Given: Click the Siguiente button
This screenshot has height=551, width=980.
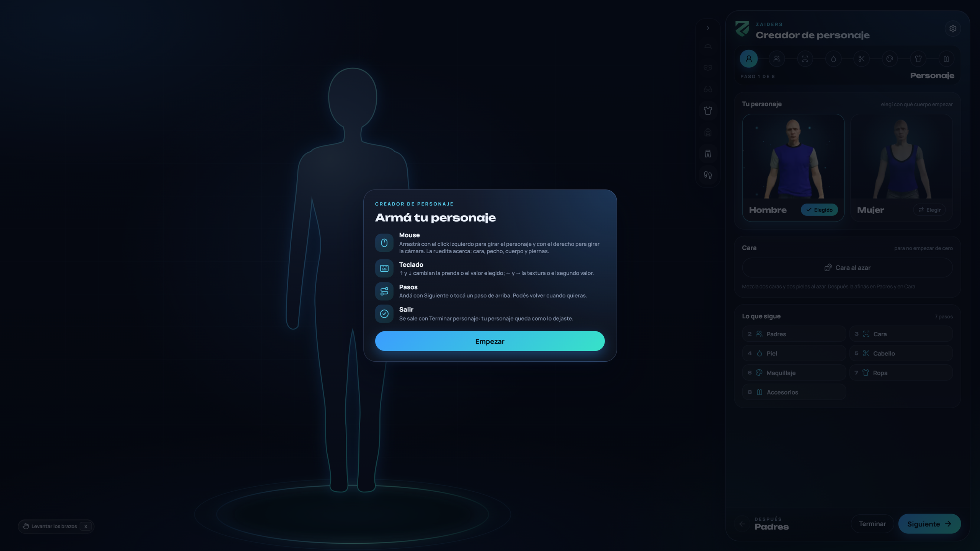Looking at the screenshot, I should [929, 524].
